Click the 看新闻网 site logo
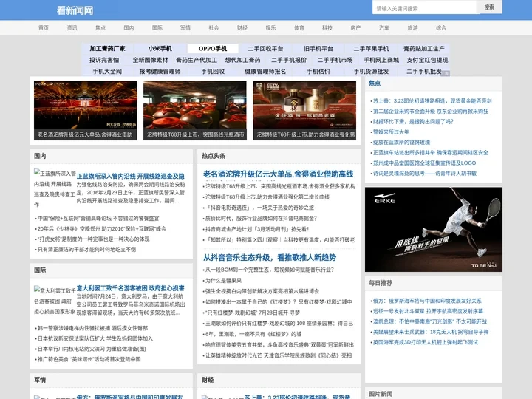This screenshot has height=399, width=532. click(75, 10)
